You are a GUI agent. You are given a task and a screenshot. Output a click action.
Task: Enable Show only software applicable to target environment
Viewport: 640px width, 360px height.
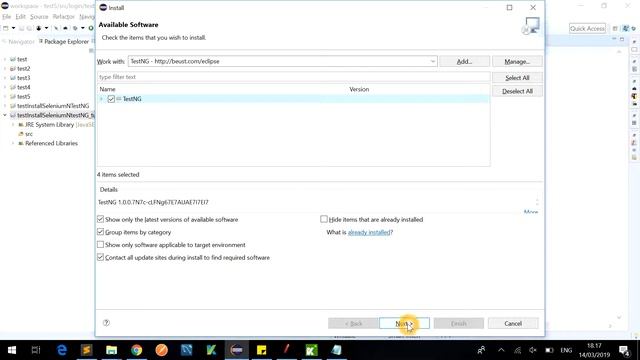[100, 244]
